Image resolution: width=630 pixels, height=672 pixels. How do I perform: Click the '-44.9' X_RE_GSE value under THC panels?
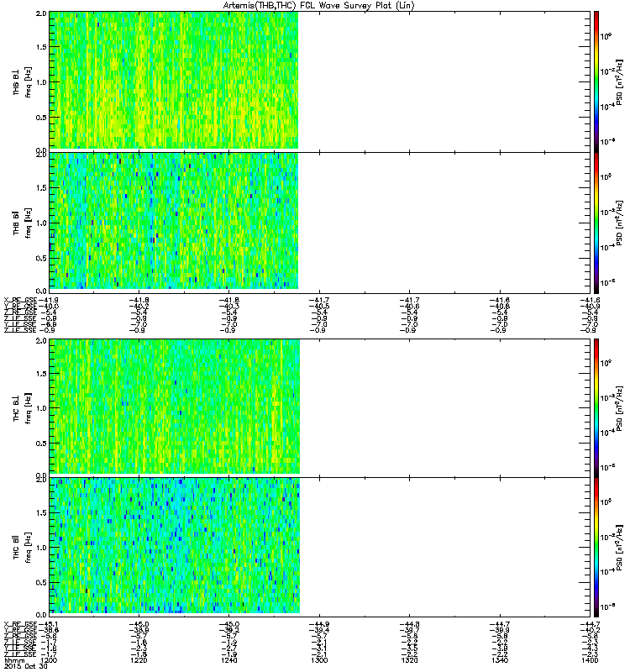319,624
